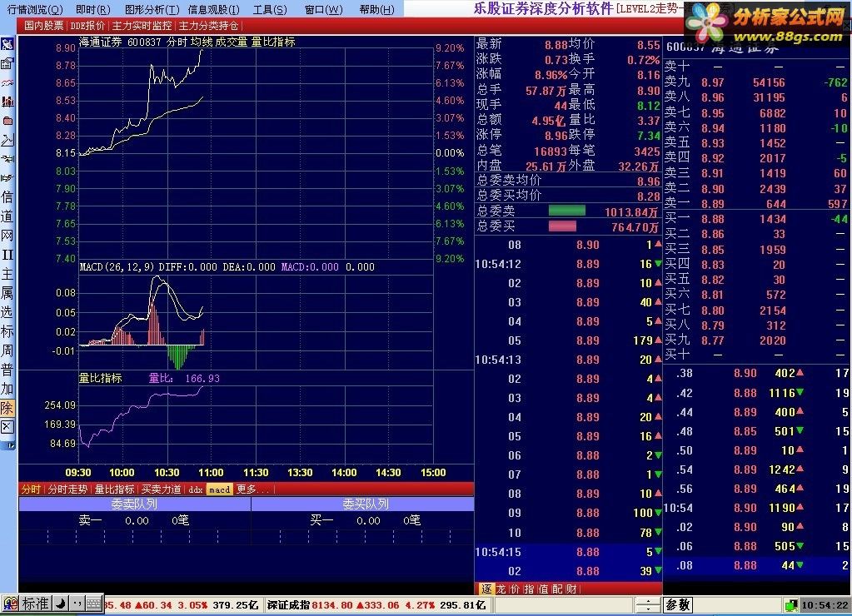Viewport: 852px width, 616px height.
Task: Select the 值 tab below trade list
Action: [543, 589]
